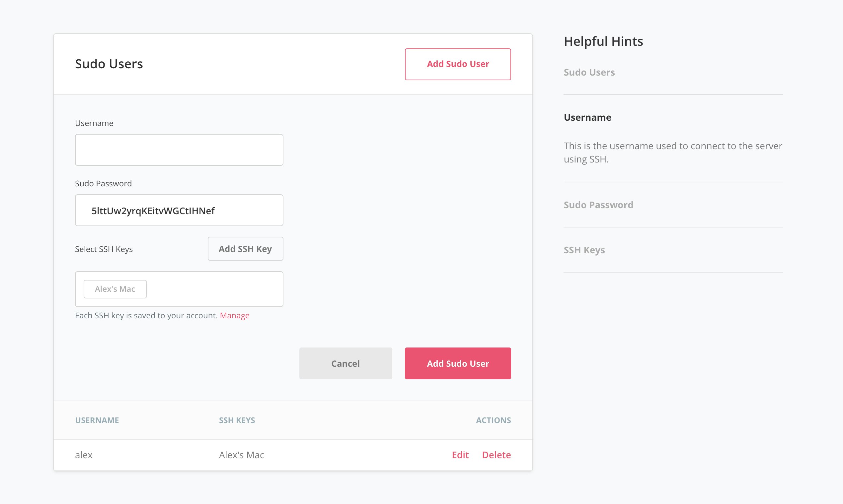
Task: Cancel the new sudo user form
Action: click(x=345, y=363)
